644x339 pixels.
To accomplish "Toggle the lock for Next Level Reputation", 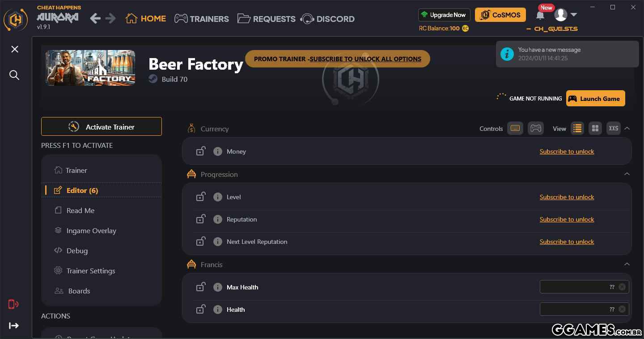I will (x=200, y=241).
